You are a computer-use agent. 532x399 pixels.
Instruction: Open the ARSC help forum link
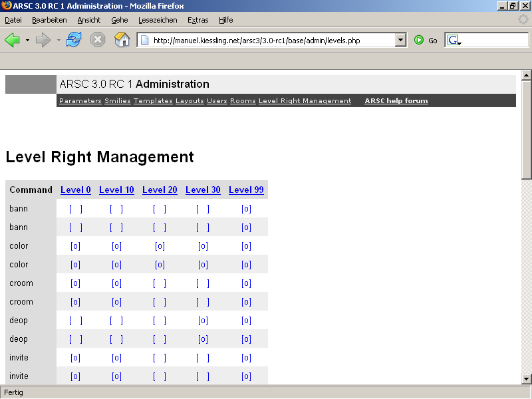396,101
